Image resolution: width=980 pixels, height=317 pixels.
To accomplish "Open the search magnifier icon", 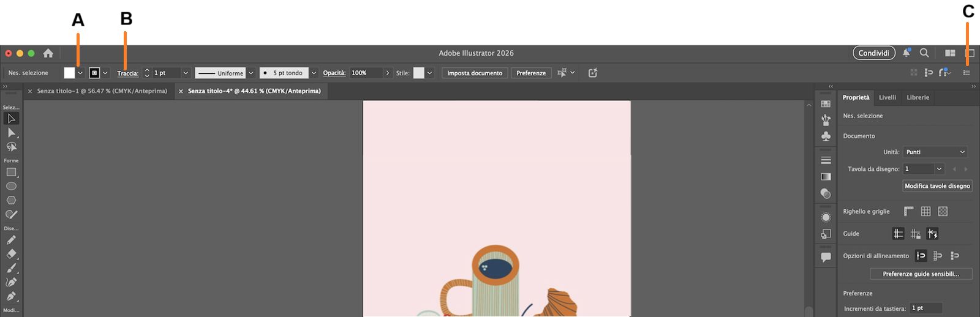I will 924,53.
